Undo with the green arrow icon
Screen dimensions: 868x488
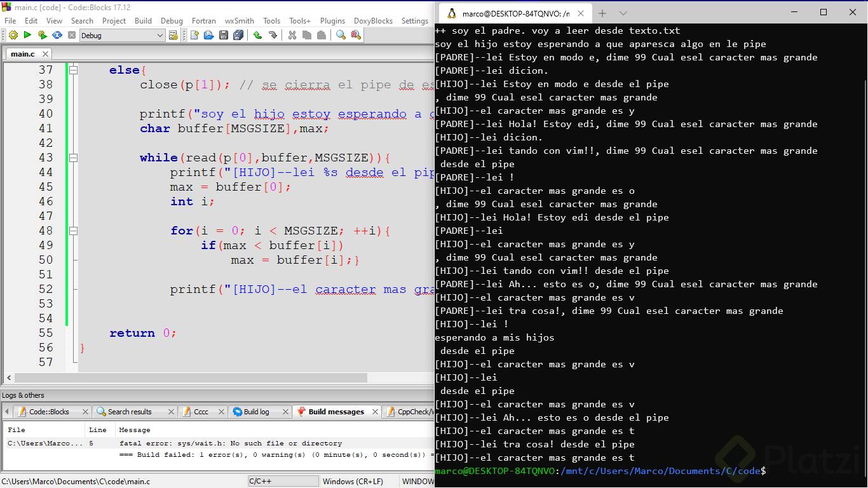pyautogui.click(x=257, y=36)
